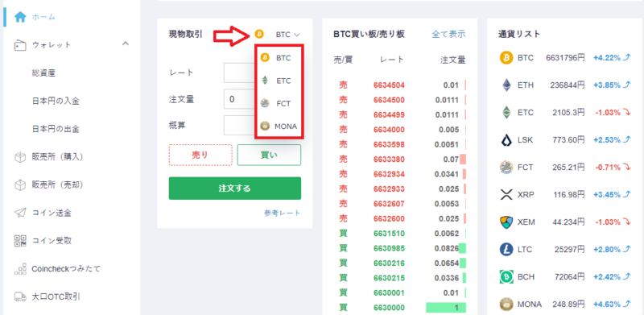Click the 参考レート link

point(283,213)
